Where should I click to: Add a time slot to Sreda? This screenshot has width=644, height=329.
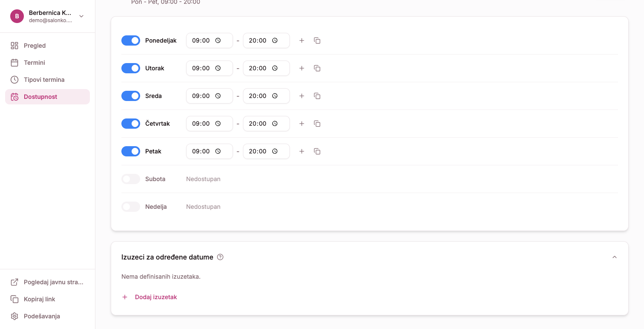tap(302, 96)
